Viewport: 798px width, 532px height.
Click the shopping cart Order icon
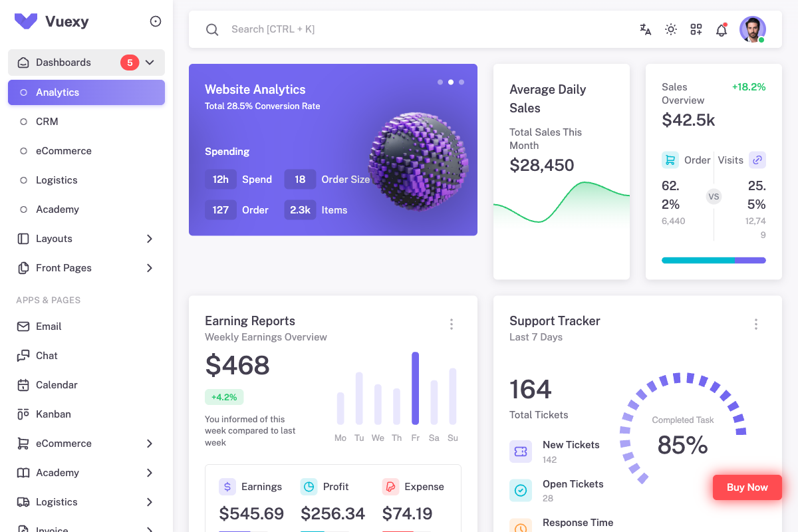669,160
